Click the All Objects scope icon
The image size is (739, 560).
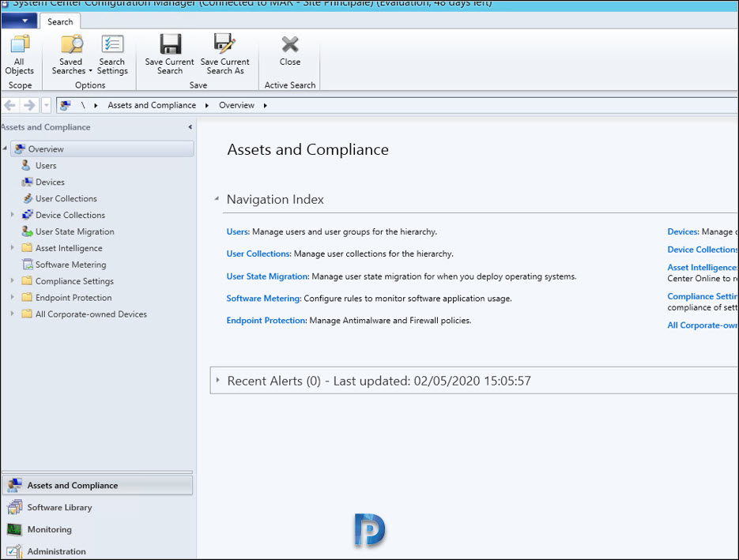[19, 44]
